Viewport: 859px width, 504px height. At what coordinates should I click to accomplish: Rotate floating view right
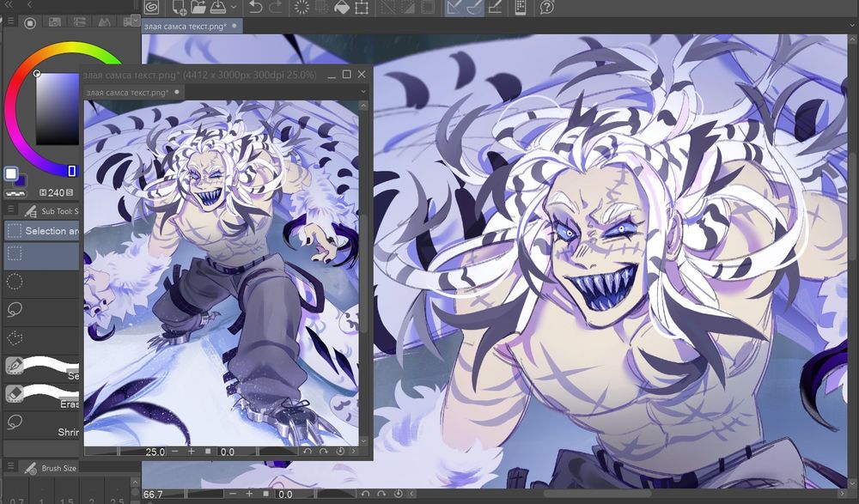coord(324,452)
